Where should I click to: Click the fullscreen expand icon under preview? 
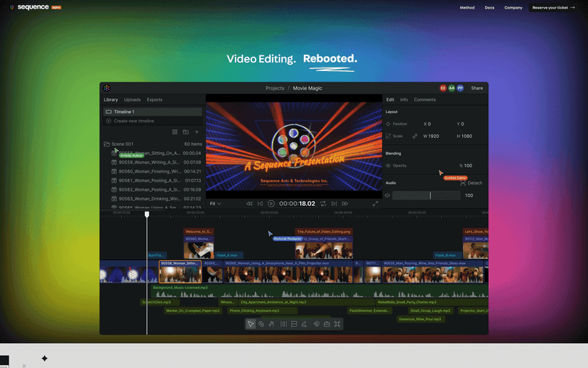376,203
